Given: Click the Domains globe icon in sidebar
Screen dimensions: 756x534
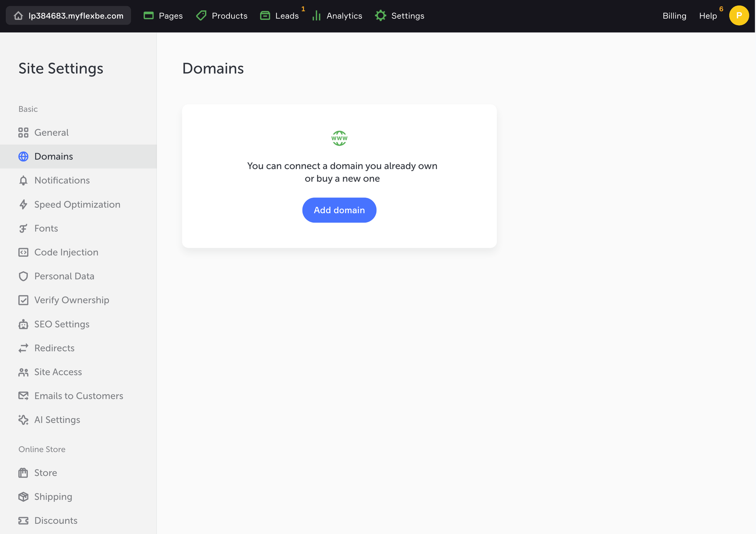Looking at the screenshot, I should (x=23, y=156).
